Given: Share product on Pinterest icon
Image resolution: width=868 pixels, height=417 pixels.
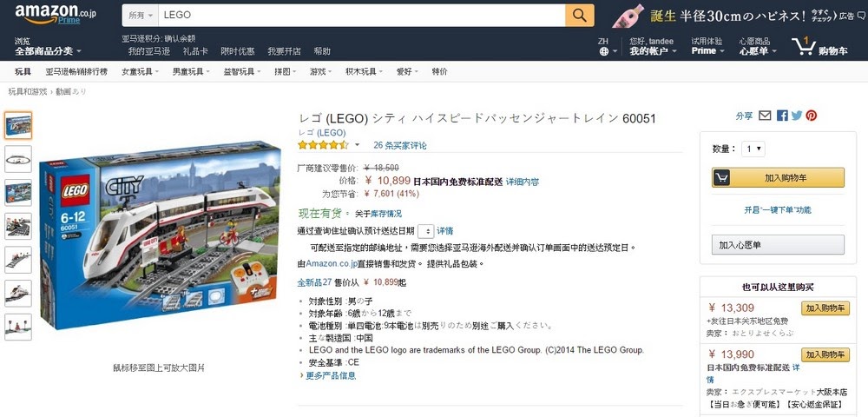Looking at the screenshot, I should coord(811,116).
